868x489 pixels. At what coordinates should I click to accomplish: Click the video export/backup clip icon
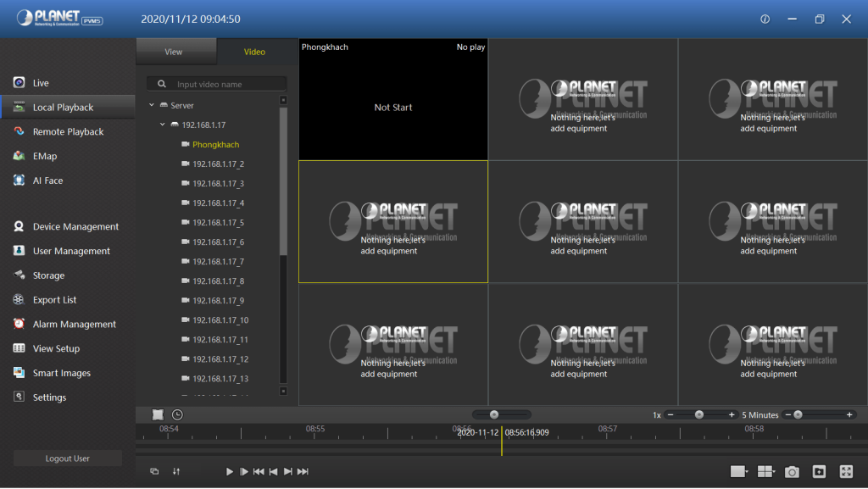(820, 471)
